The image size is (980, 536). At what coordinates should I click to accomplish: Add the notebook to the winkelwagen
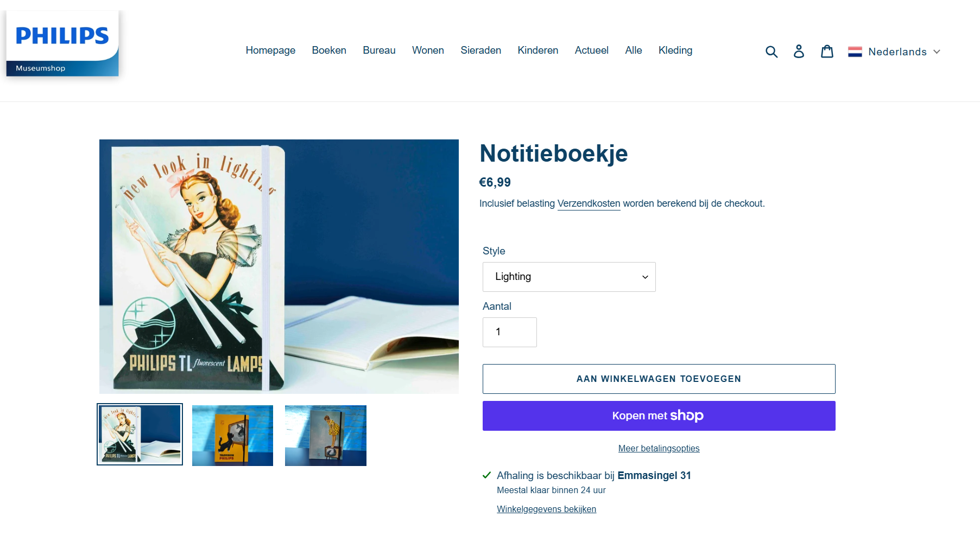[x=659, y=379]
